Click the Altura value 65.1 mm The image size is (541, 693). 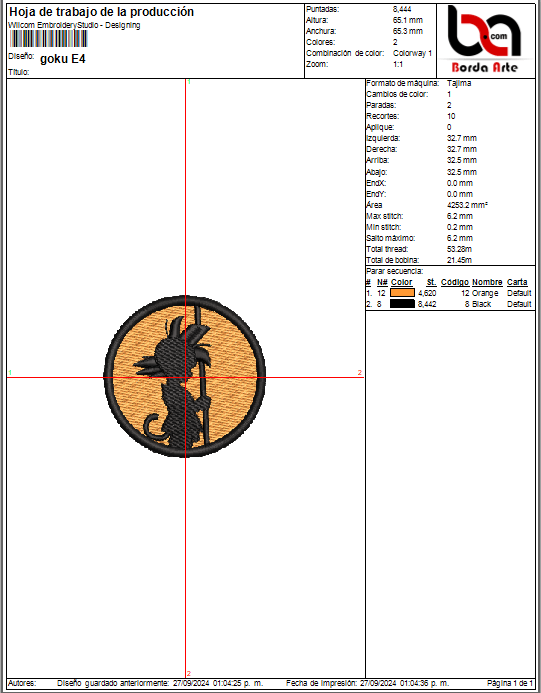pos(408,20)
